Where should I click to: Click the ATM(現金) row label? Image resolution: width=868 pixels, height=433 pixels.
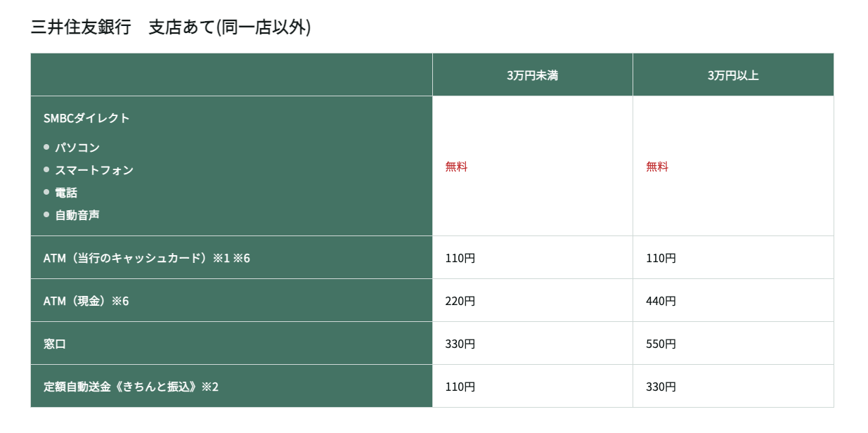tap(86, 301)
